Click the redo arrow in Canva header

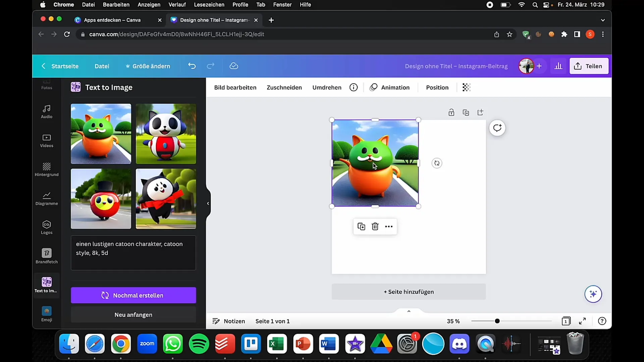(211, 66)
